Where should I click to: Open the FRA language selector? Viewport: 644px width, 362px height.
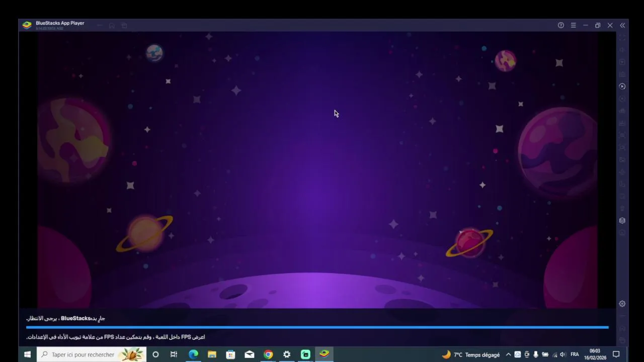(575, 354)
